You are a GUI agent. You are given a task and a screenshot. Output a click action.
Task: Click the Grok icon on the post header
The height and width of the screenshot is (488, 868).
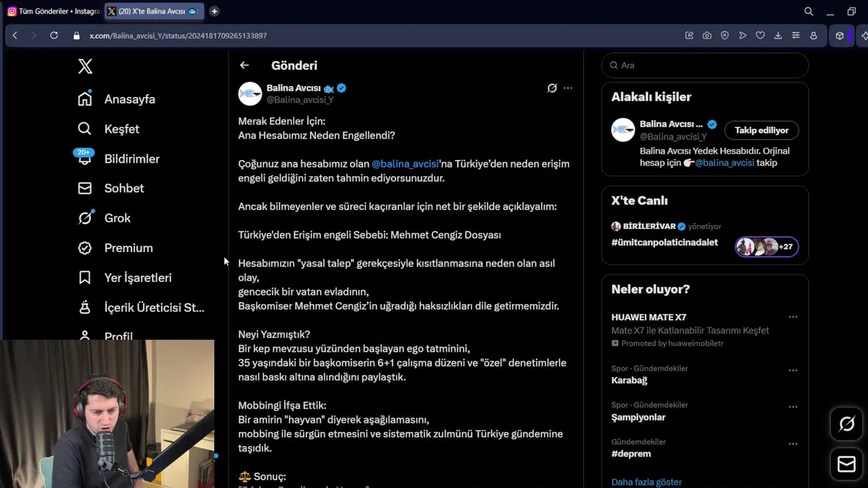pos(552,88)
